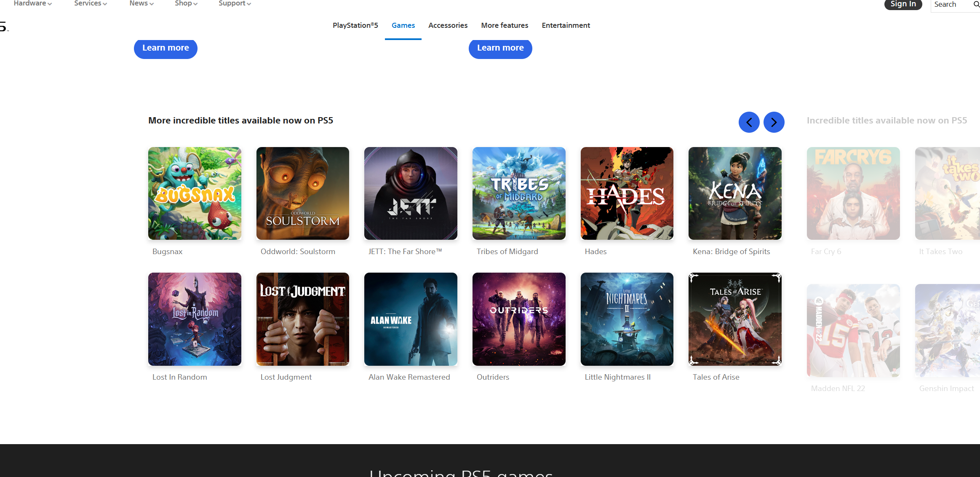Open the Alan Wake Remastered cover

pos(411,319)
